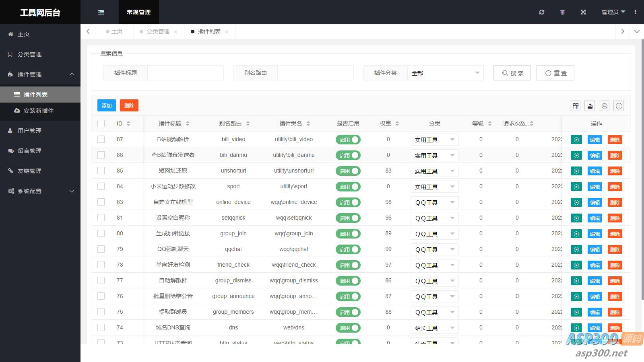Open the column filter icon above table
The width and height of the screenshot is (644, 362).
pos(576,106)
